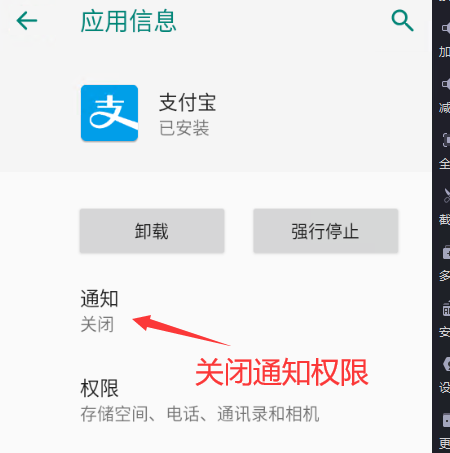Open search with the magnifier icon
The width and height of the screenshot is (450, 453).
[402, 21]
